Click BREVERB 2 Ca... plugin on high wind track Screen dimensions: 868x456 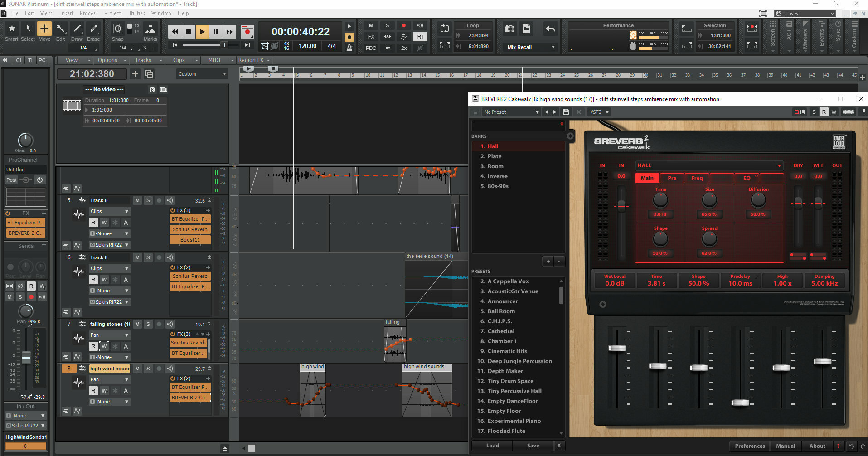click(x=190, y=398)
